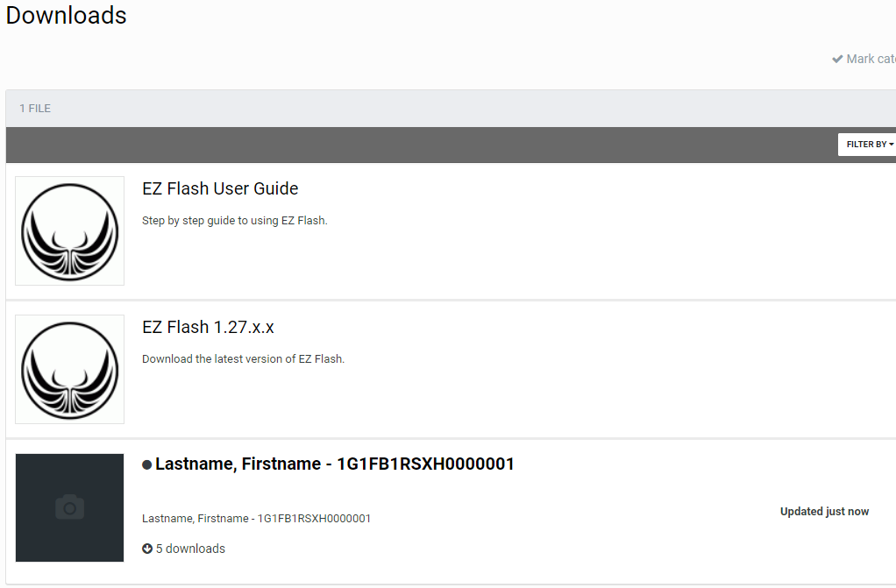Click the caret arrow on FILTER BY
Viewport: 896px width, 588px height.
click(x=891, y=145)
